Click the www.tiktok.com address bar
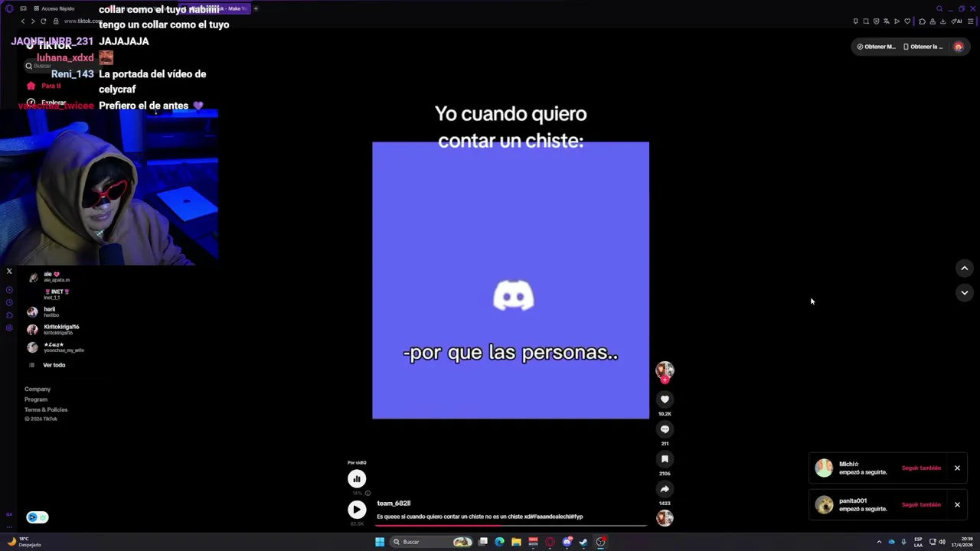The width and height of the screenshot is (980, 551). [82, 21]
